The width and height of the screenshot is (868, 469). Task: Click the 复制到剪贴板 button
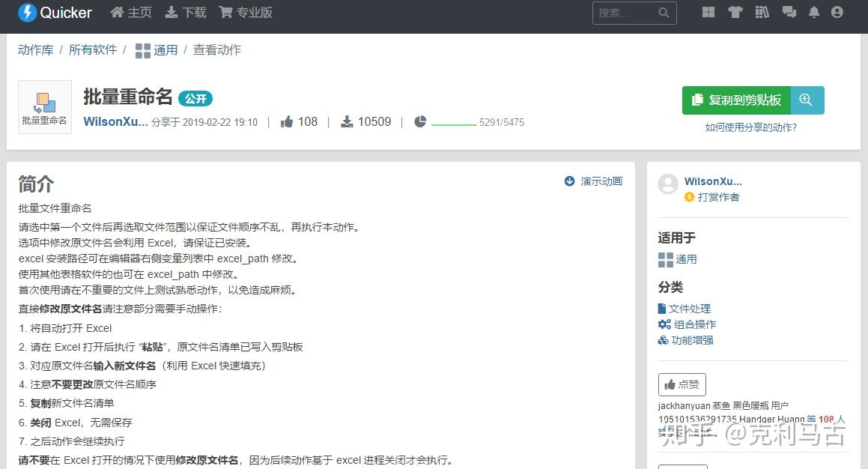click(735, 99)
